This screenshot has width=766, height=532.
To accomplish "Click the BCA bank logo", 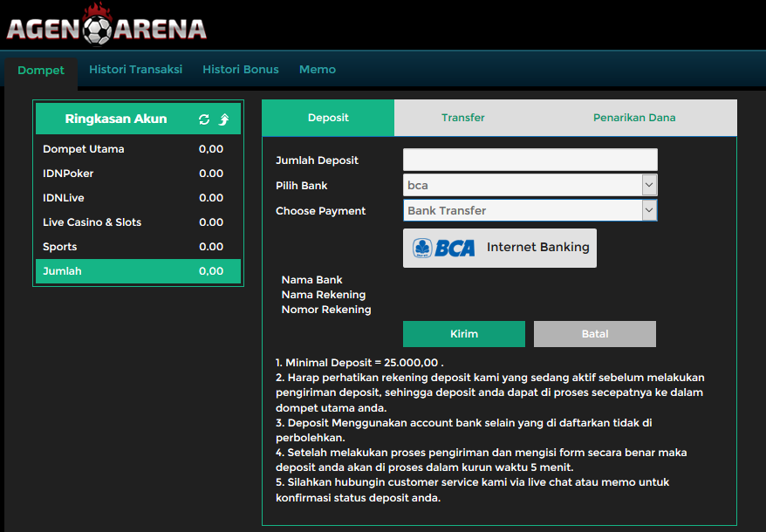I will (443, 248).
